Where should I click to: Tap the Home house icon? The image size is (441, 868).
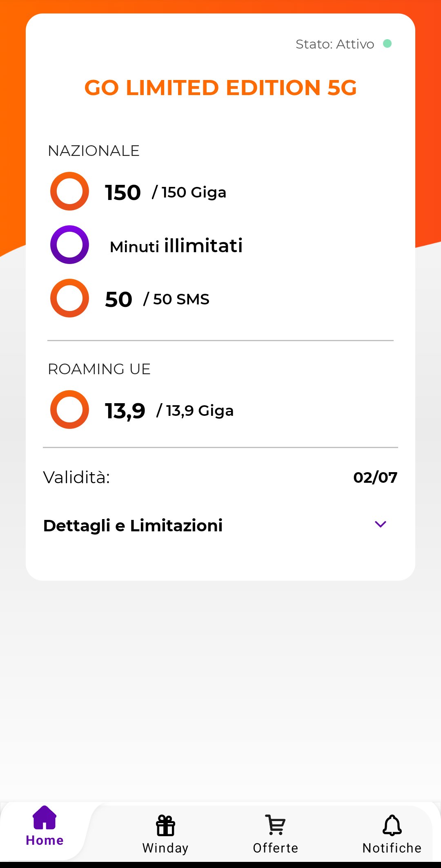45,817
